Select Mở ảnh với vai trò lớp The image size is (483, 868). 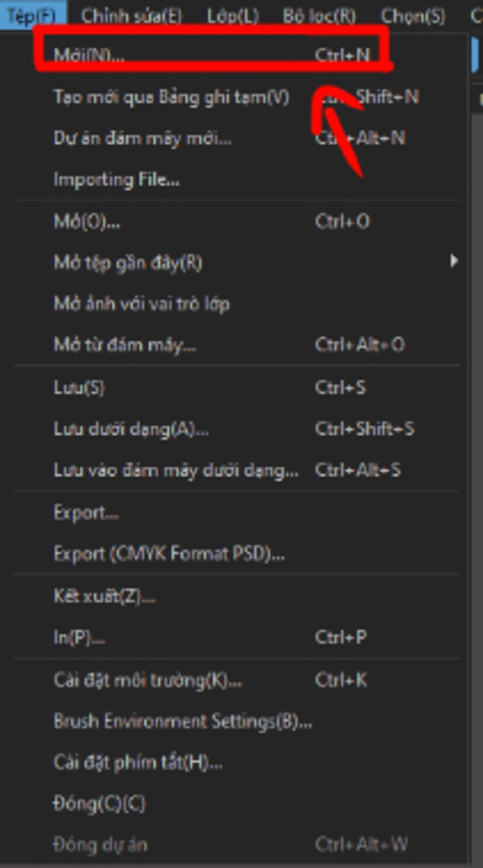pyautogui.click(x=142, y=303)
